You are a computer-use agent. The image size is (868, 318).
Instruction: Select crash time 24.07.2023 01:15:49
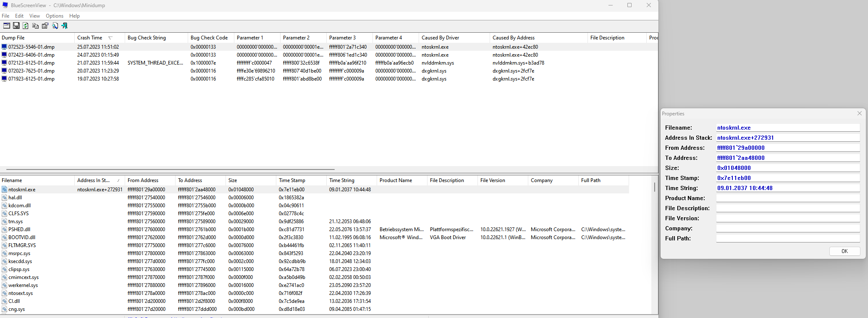(x=98, y=55)
